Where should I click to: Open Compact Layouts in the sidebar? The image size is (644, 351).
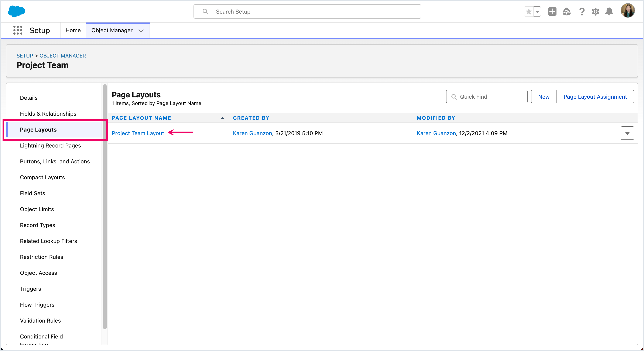pos(42,177)
